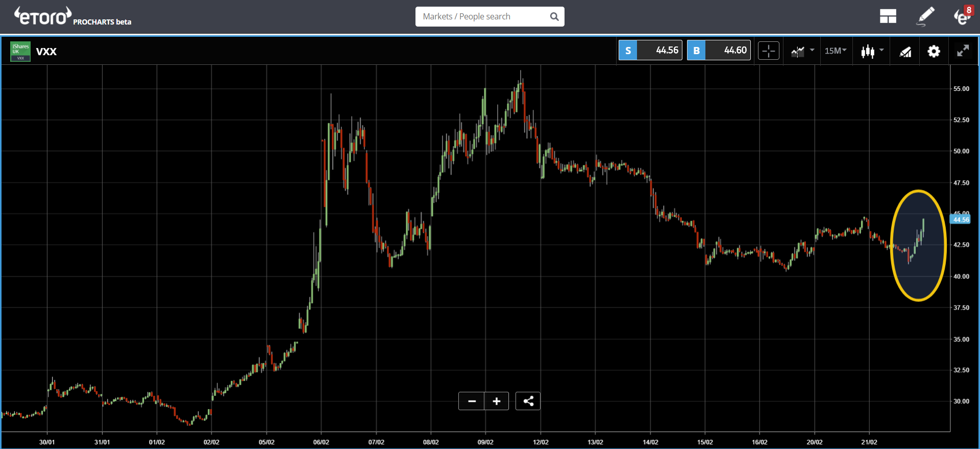Select the VXX symbol name
This screenshot has height=449, width=980.
click(46, 52)
